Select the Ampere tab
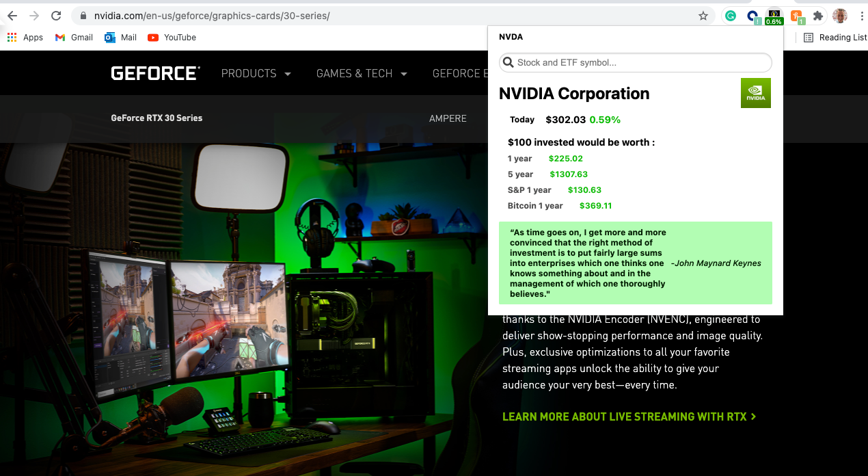868x476 pixels. tap(448, 118)
